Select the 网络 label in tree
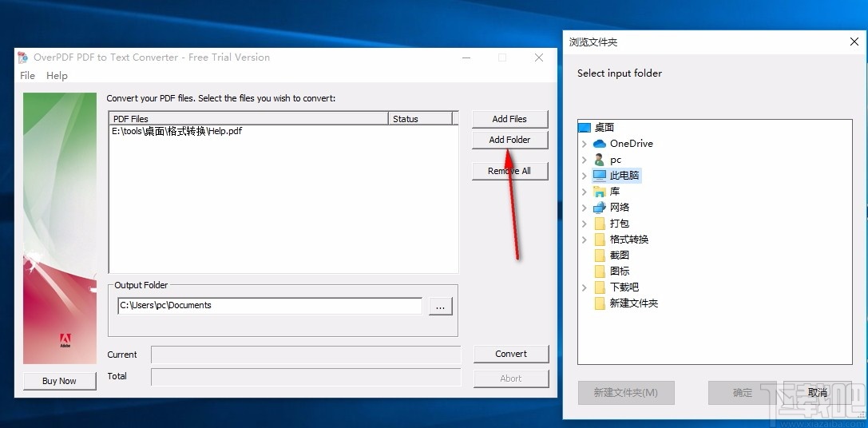 (x=620, y=208)
